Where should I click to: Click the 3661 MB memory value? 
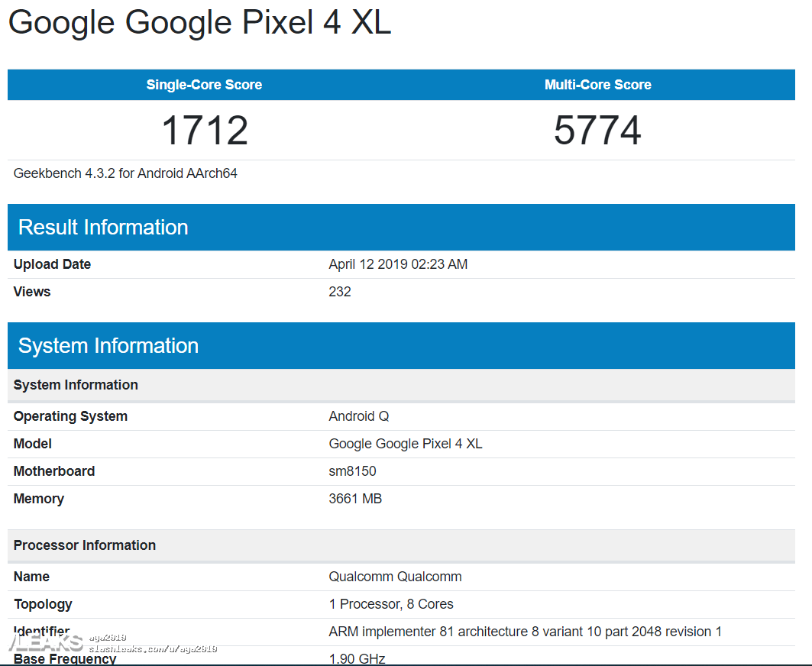pos(355,499)
